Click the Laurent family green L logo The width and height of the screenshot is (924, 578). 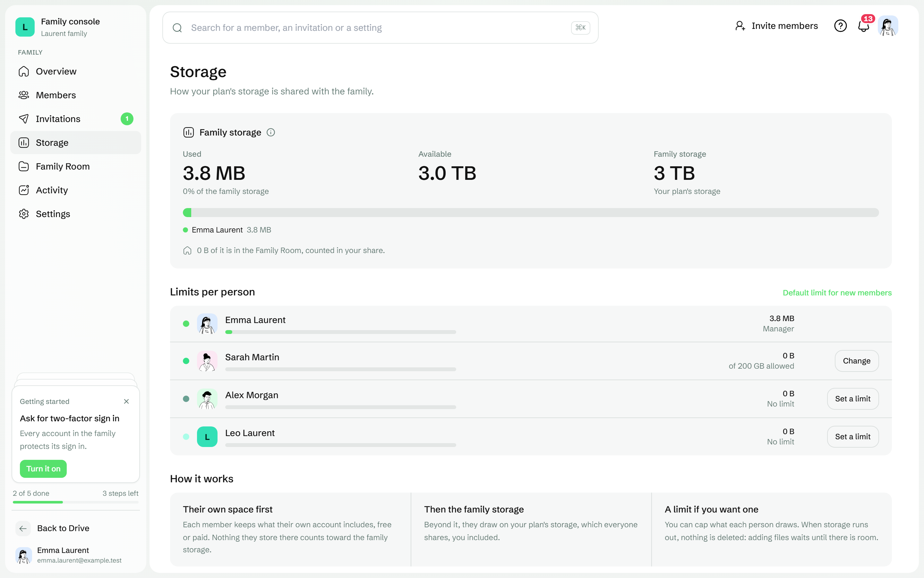[x=25, y=27]
